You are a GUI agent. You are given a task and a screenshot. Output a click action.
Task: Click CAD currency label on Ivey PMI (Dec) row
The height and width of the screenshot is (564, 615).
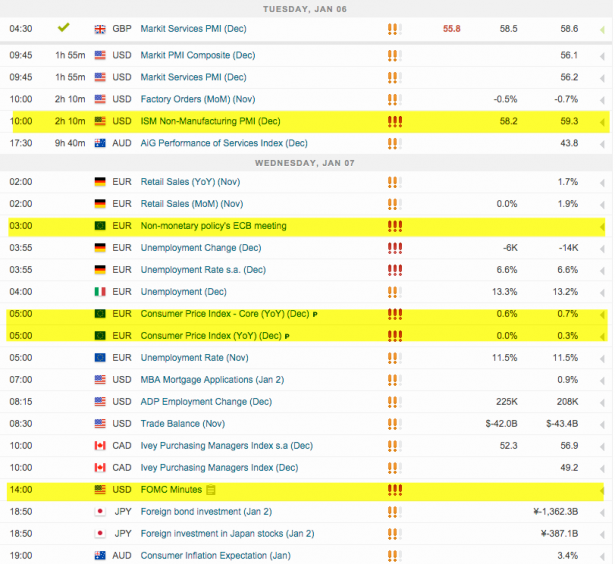pyautogui.click(x=122, y=468)
